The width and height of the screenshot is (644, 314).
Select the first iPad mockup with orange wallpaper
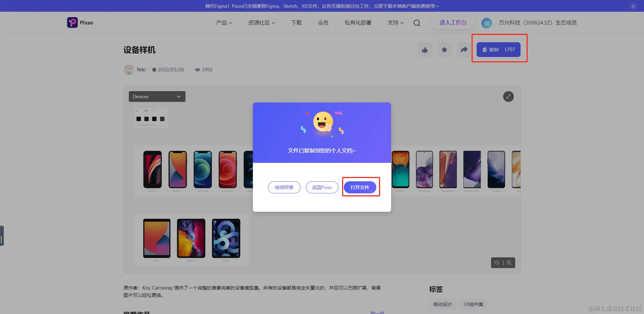pyautogui.click(x=157, y=238)
